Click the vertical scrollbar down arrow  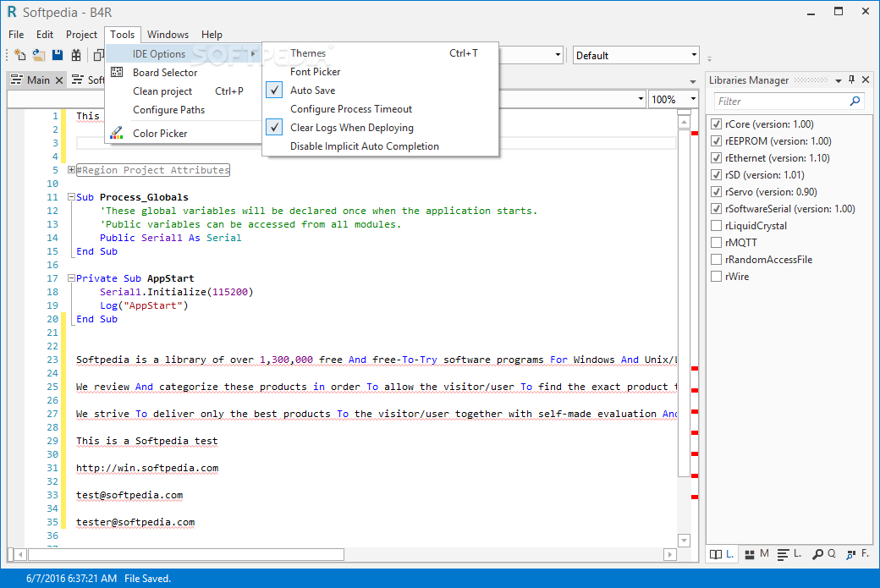684,541
